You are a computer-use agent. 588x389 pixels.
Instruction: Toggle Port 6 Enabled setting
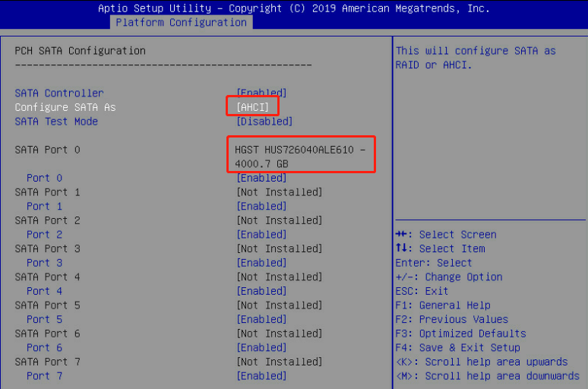pyautogui.click(x=261, y=348)
